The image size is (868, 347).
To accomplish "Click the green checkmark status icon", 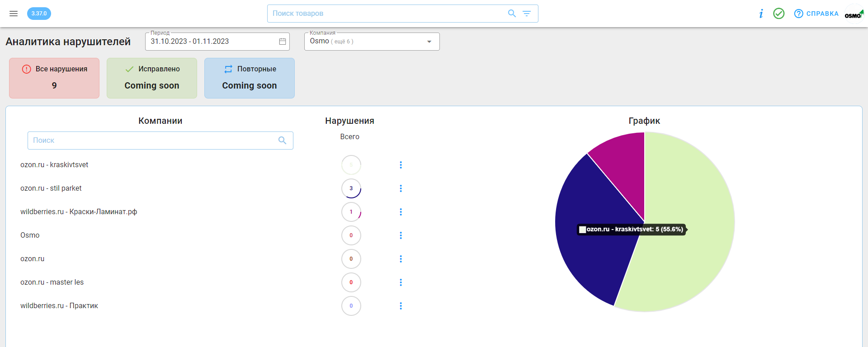I will click(778, 14).
